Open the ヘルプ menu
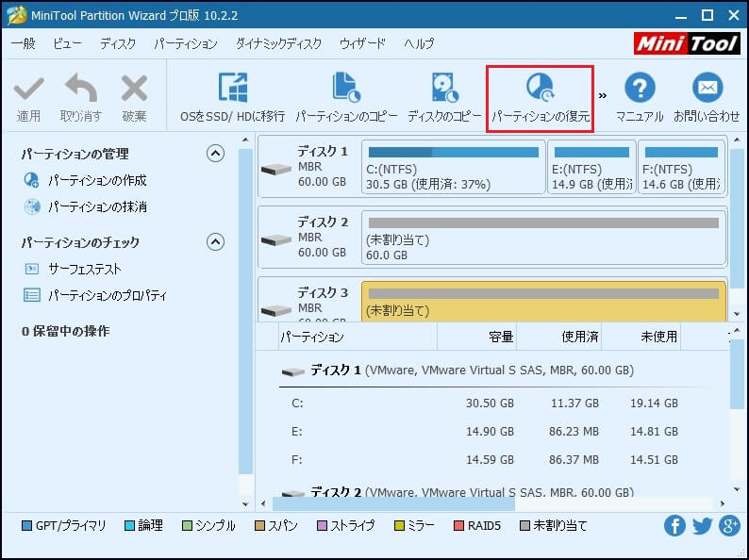Viewport: 749px width, 560px height. coord(419,44)
